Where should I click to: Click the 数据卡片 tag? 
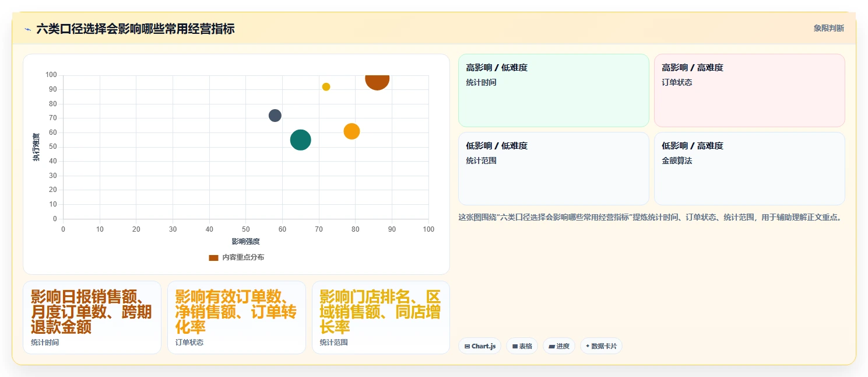(x=601, y=346)
